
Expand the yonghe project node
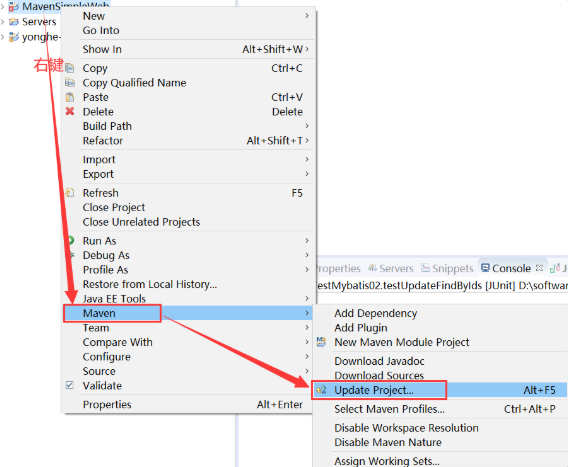pyautogui.click(x=3, y=37)
